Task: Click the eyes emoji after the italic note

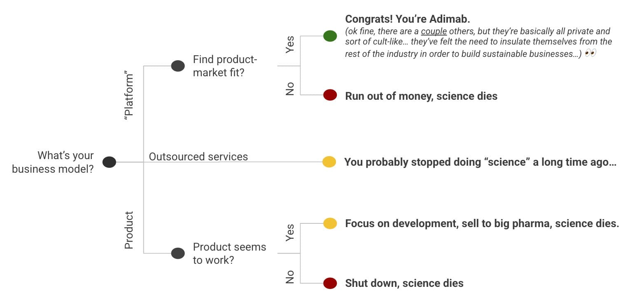Action: (x=590, y=53)
